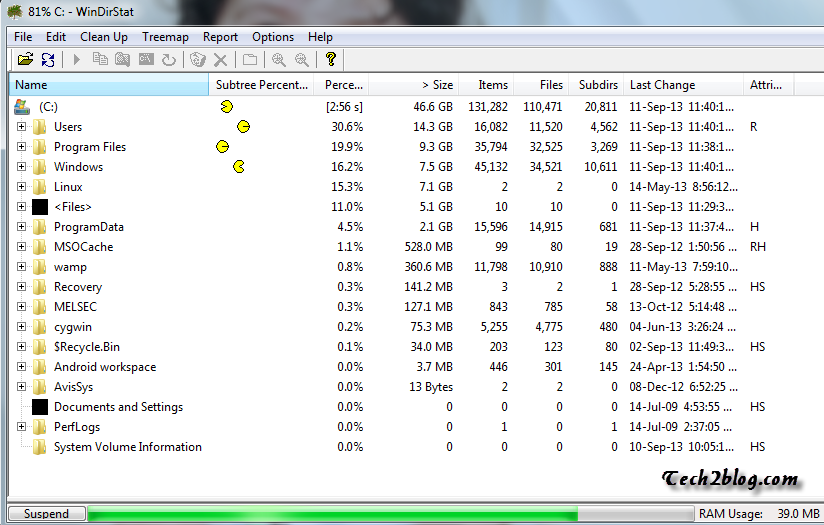
Task: Expand the cygwin folder node
Action: coord(21,326)
